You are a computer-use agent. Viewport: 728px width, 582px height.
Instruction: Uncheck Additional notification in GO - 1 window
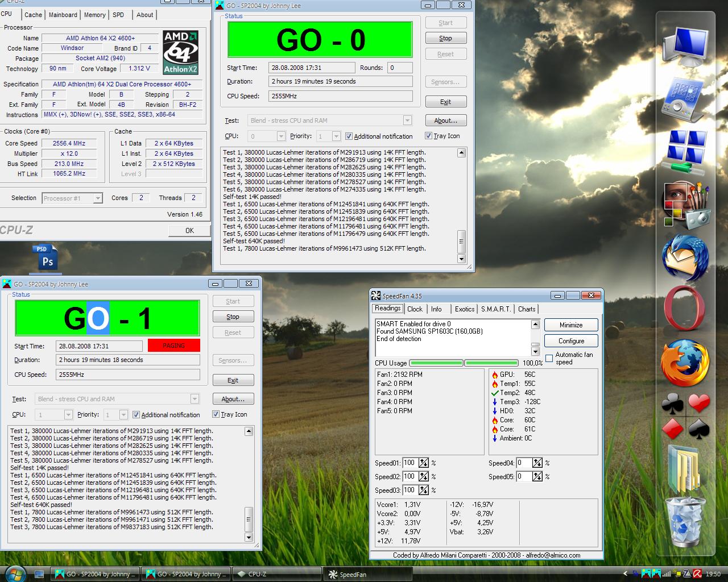[x=136, y=414]
